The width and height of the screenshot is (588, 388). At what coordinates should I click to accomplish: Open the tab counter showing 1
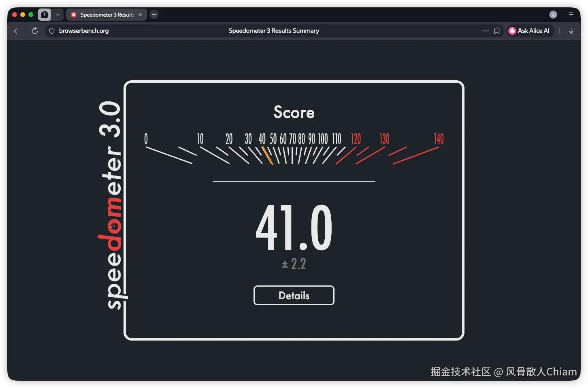point(45,15)
